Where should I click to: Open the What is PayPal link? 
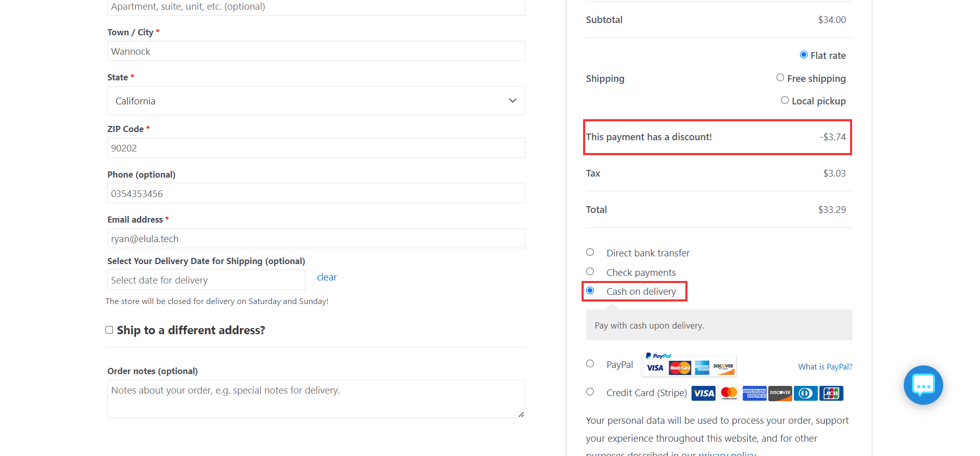click(825, 367)
